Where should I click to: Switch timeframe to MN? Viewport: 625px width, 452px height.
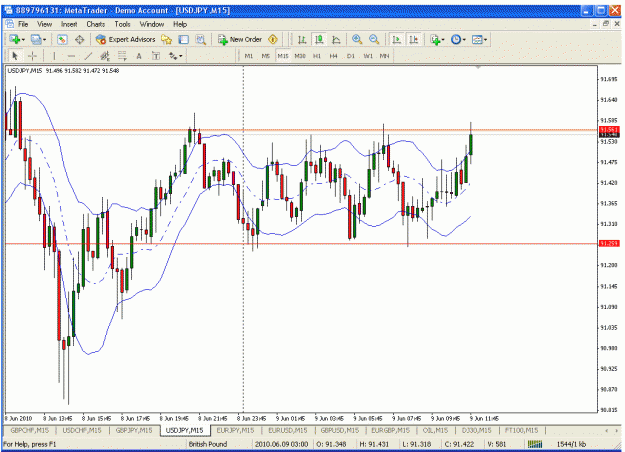(x=385, y=56)
